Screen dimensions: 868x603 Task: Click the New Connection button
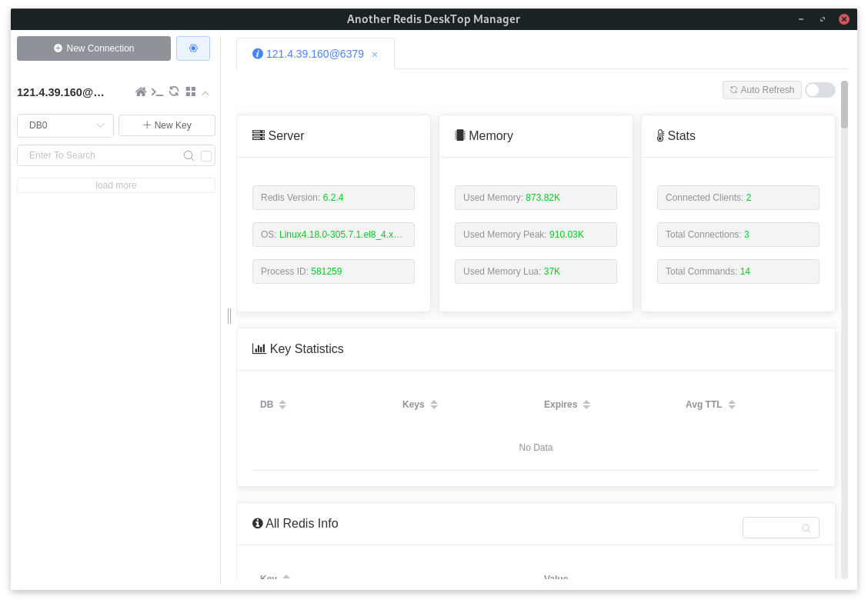(94, 48)
